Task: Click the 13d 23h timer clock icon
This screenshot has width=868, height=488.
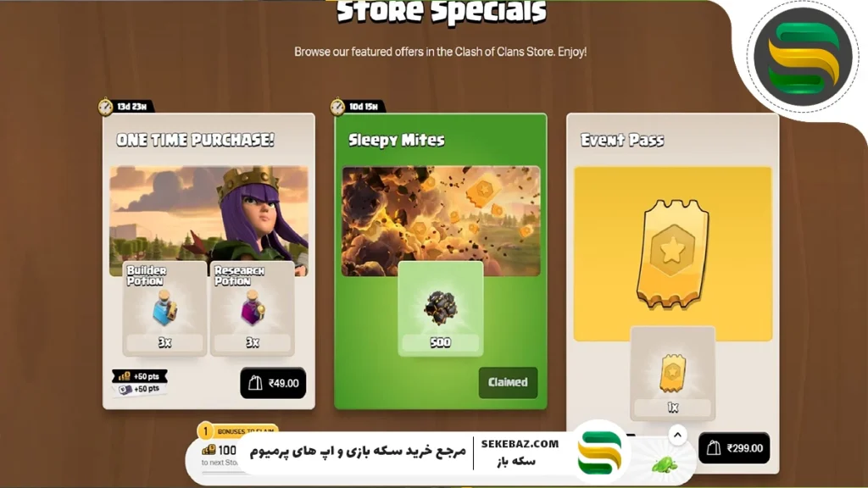Action: click(105, 106)
